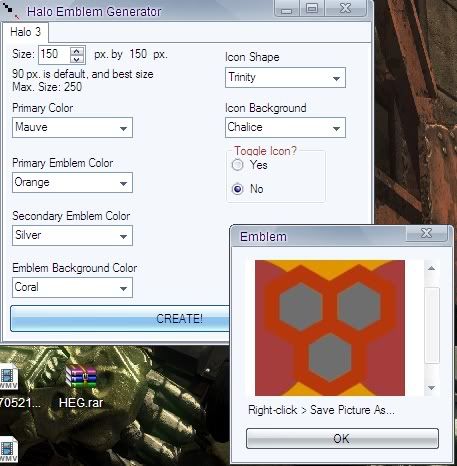Open the HEG.rar archive icon
This screenshot has height=466, width=457.
pos(81,377)
